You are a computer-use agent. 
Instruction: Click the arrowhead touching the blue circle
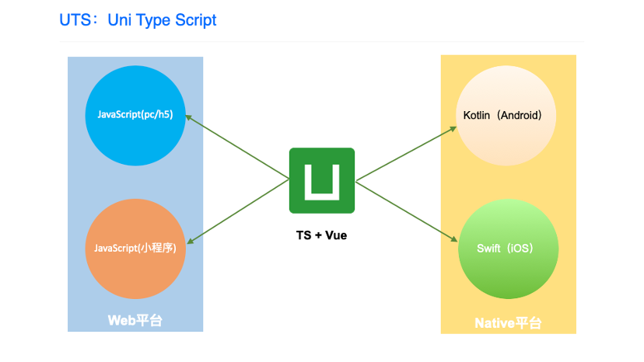pyautogui.click(x=187, y=119)
